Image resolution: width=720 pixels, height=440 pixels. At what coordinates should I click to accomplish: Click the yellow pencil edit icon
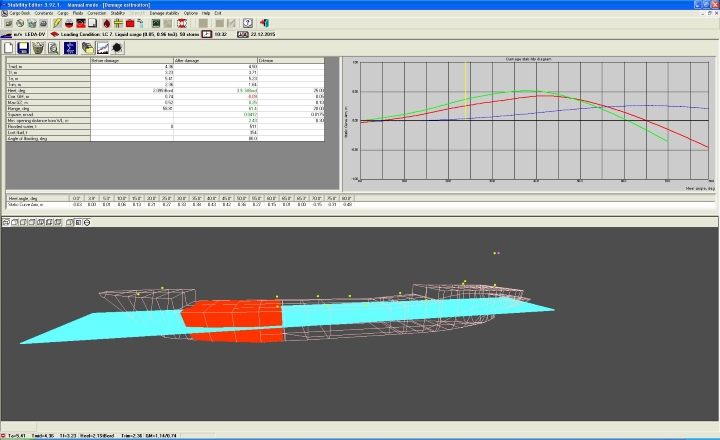coord(57,23)
